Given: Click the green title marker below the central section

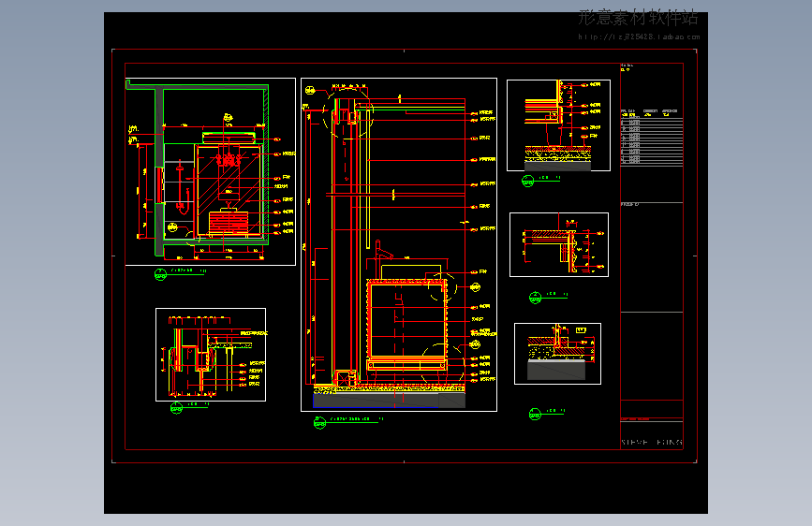Looking at the screenshot, I should click(x=348, y=422).
